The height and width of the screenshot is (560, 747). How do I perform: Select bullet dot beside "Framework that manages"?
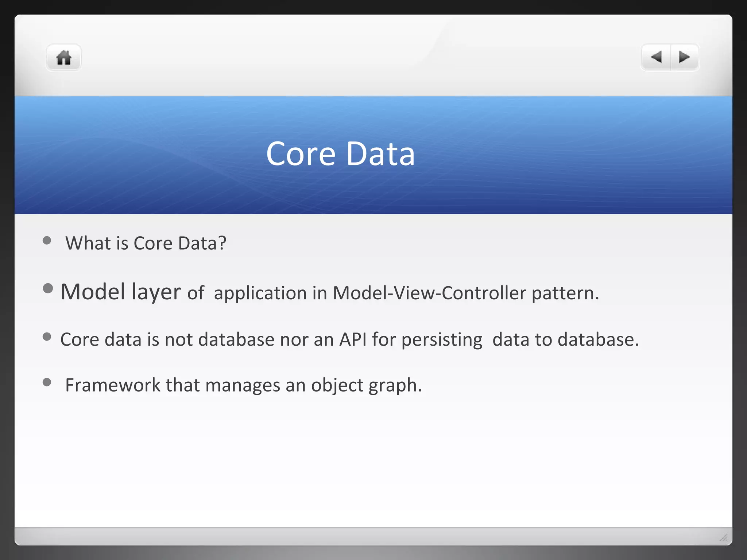[x=47, y=382]
